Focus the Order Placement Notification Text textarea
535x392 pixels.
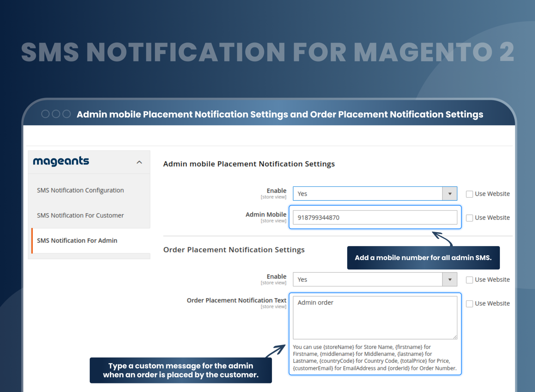(375, 318)
